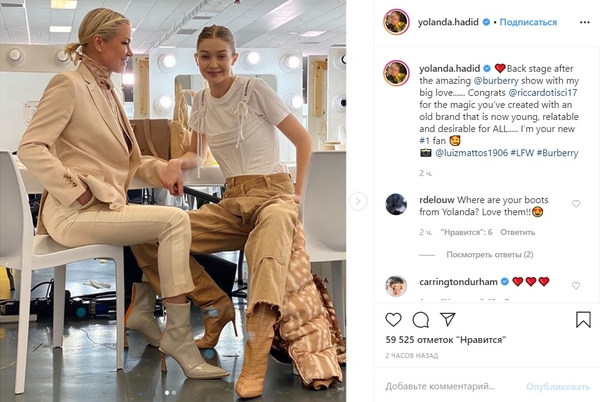Share post via paper plane icon
Viewport: 600px width, 402px height.
coord(447,319)
